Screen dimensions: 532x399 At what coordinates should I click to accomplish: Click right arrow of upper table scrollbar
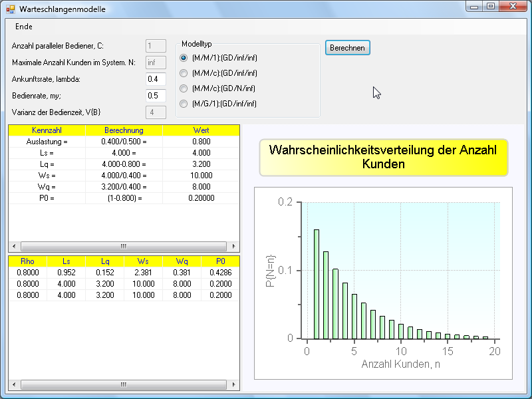tap(234, 245)
